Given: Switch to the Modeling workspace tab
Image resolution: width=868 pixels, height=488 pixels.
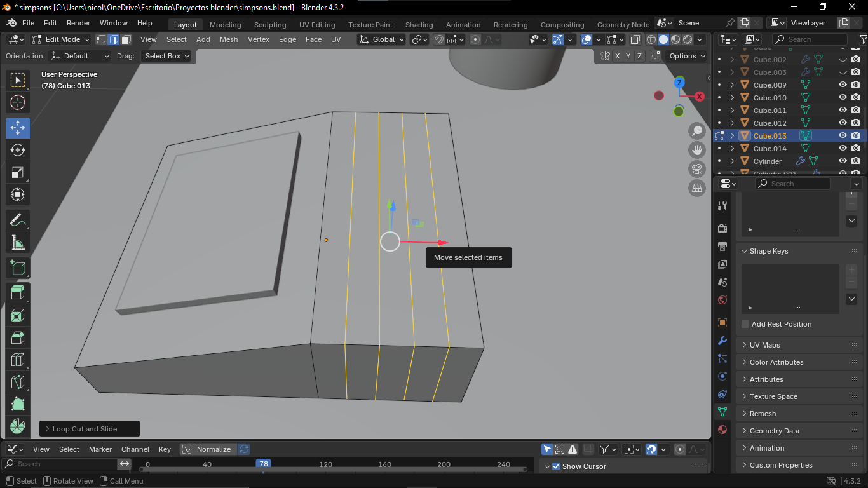Looking at the screenshot, I should pos(225,25).
